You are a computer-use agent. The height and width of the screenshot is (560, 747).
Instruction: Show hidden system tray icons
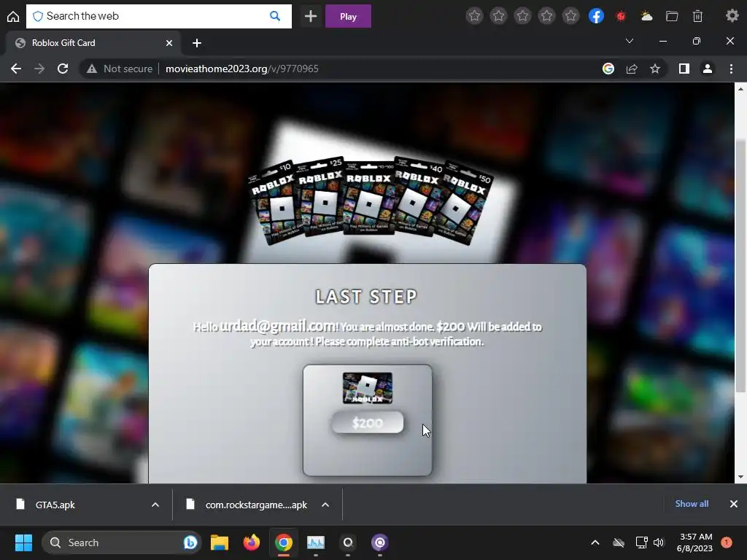(595, 542)
